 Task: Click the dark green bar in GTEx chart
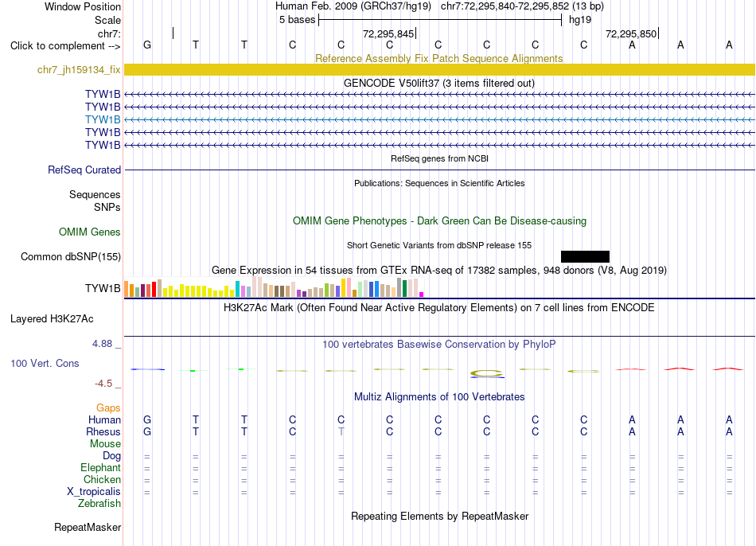(404, 288)
